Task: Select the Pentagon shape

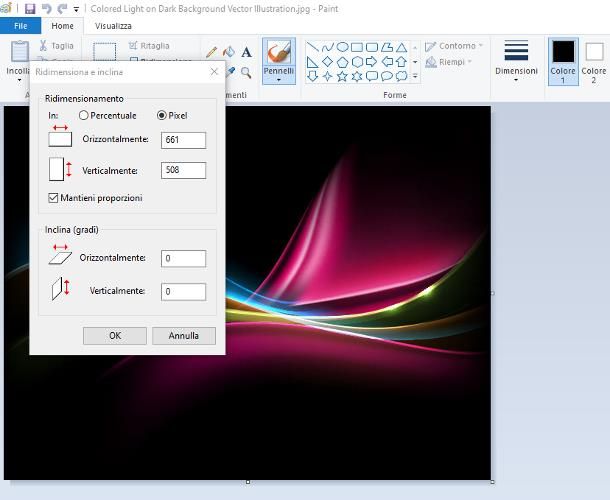Action: tap(342, 61)
